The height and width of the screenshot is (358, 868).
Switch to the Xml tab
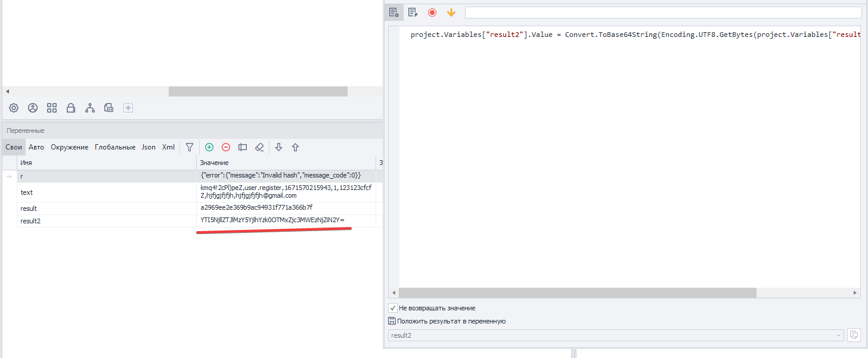(x=169, y=147)
